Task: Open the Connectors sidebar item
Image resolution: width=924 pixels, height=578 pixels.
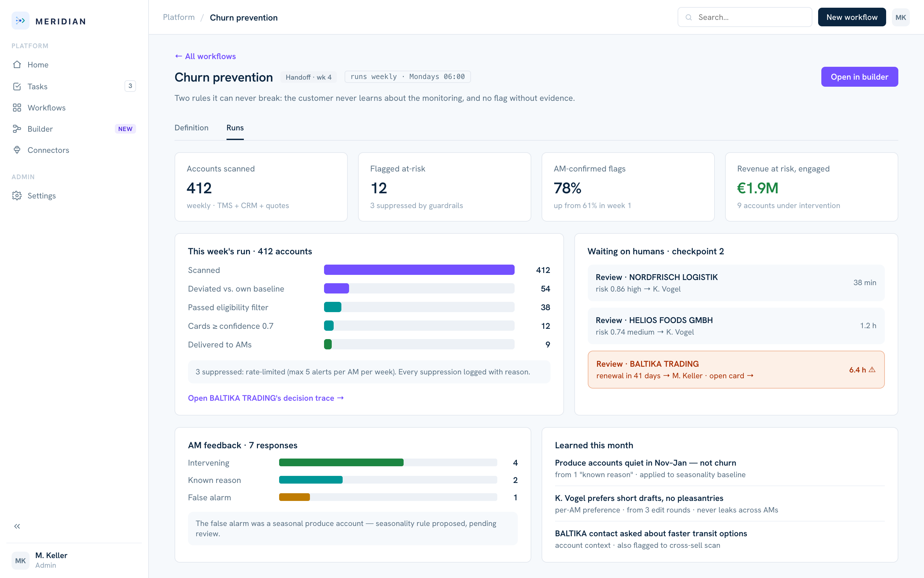Action: coord(74,150)
